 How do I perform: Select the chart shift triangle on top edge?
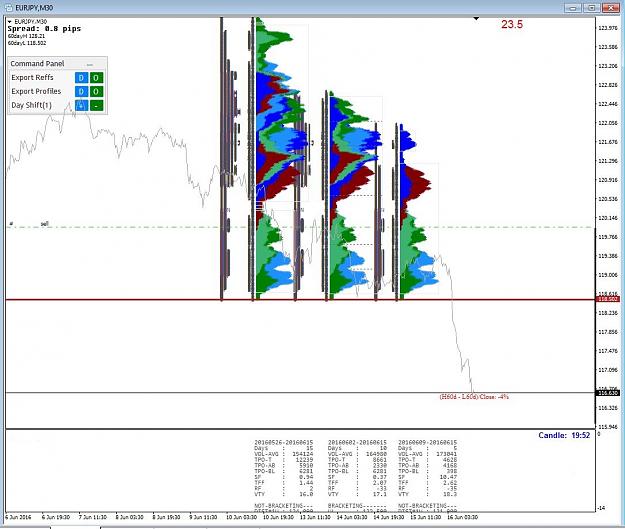coord(476,18)
